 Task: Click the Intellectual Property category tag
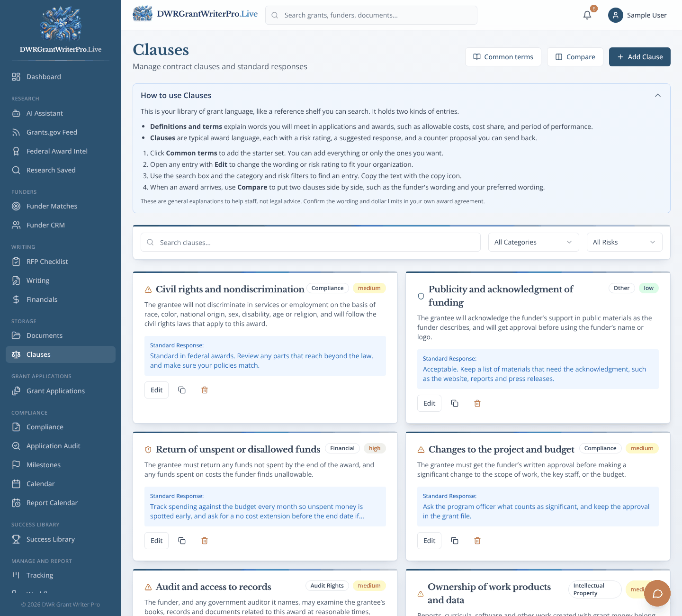coord(595,589)
